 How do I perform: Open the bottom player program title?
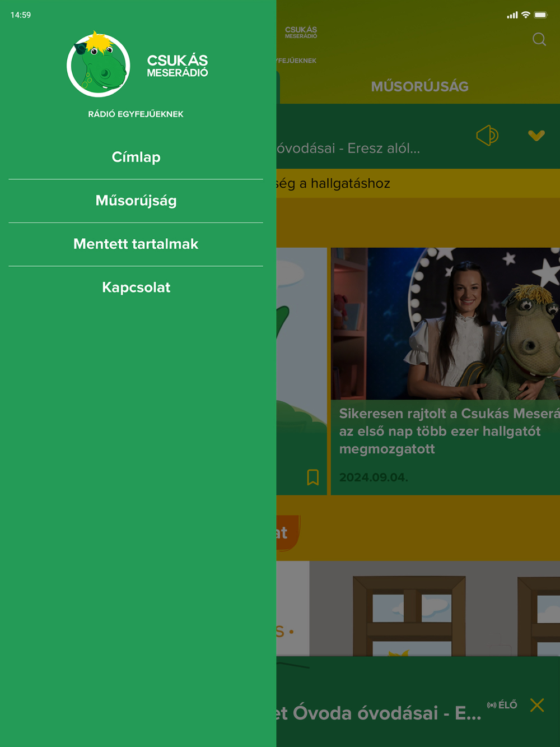379,713
